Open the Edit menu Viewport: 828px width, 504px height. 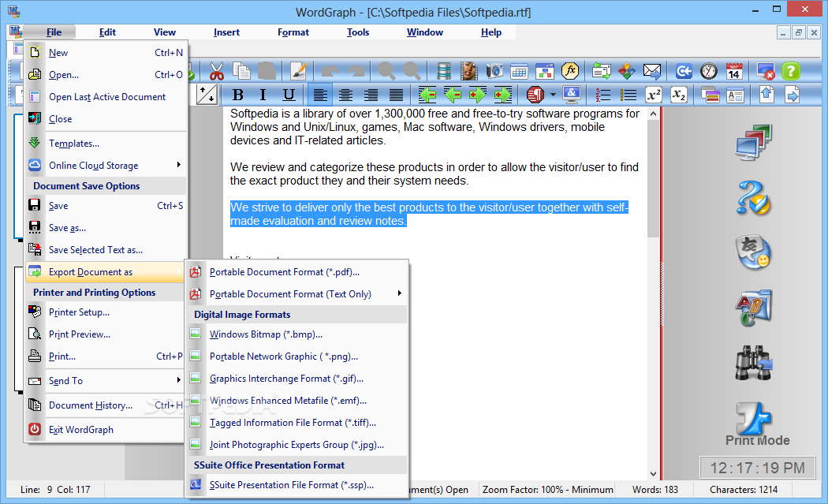tap(107, 32)
